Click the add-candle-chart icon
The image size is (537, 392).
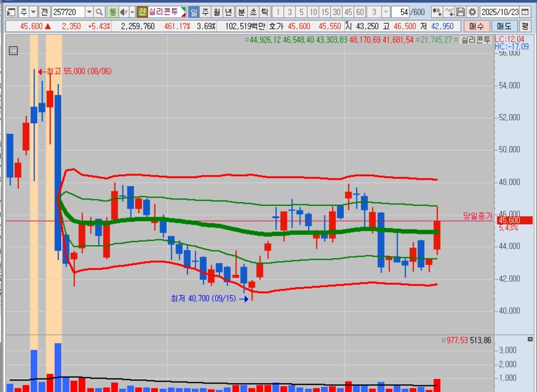click(437, 12)
